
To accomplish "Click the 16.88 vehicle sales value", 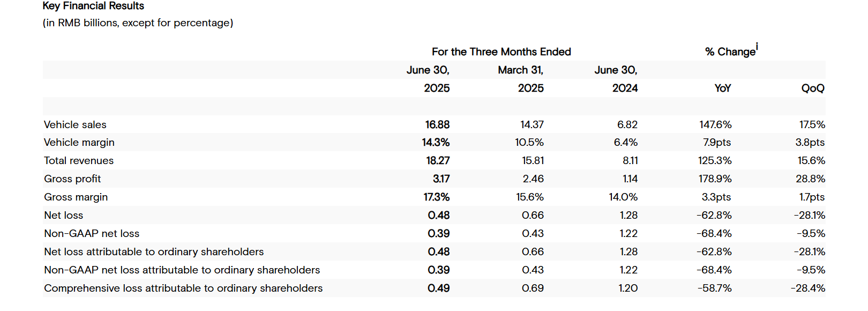I will 437,124.
